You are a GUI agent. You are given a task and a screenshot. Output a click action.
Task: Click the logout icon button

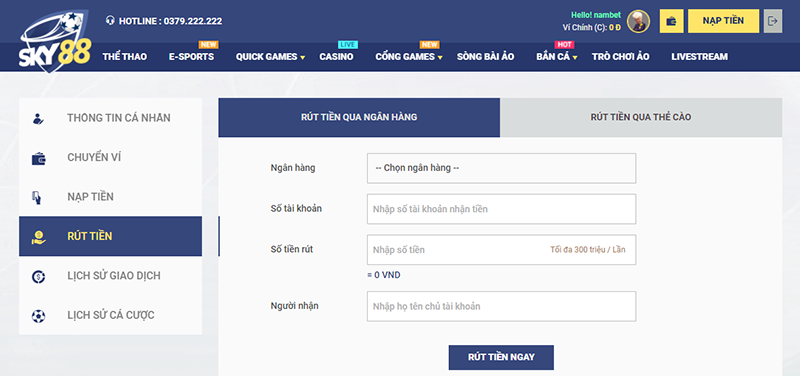(773, 21)
